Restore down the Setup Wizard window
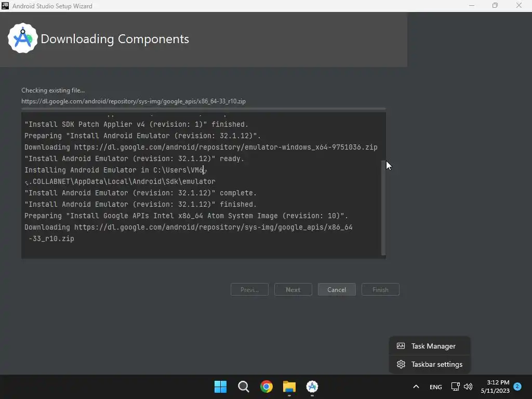The image size is (532, 399). (x=495, y=6)
